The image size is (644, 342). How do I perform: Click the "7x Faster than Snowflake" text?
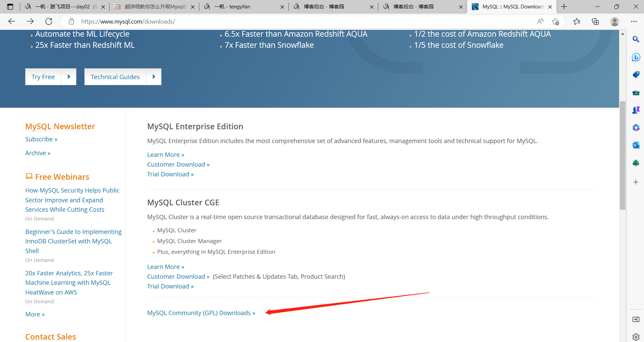click(x=269, y=45)
